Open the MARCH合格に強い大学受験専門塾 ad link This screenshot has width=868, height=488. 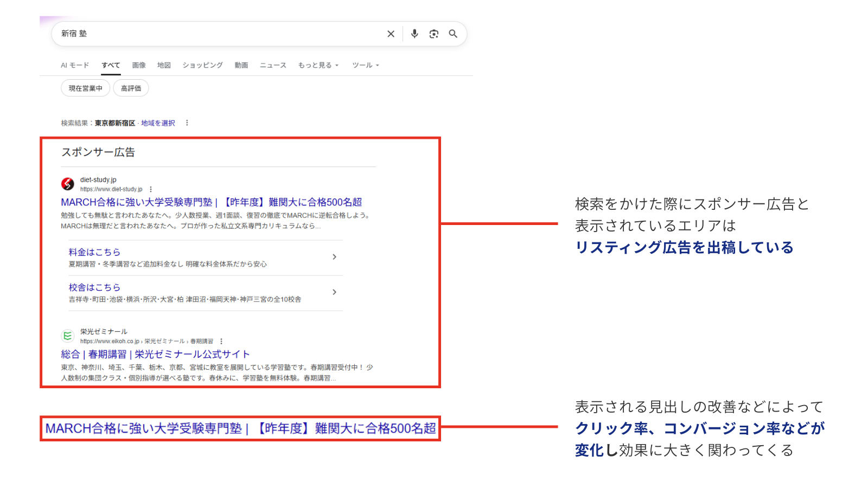coord(211,202)
